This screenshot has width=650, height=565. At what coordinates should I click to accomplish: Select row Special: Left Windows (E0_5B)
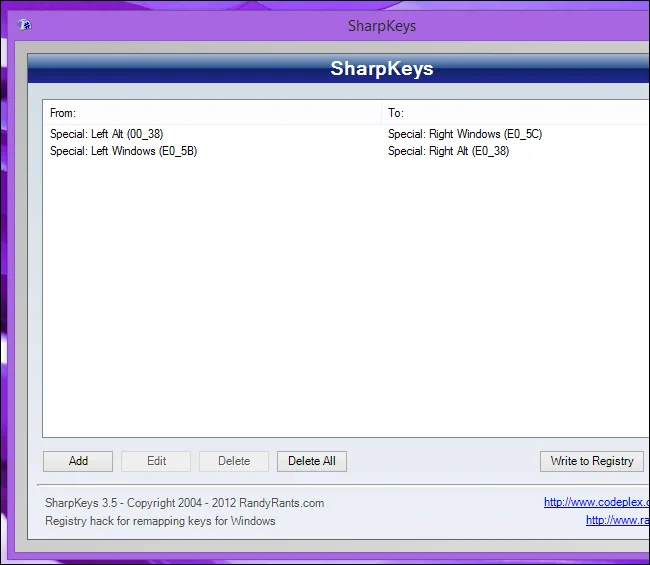346,151
